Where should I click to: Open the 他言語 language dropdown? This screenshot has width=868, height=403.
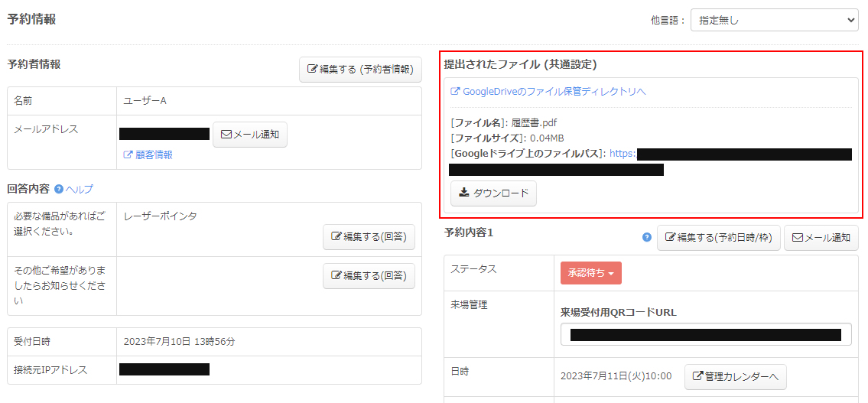coord(774,20)
